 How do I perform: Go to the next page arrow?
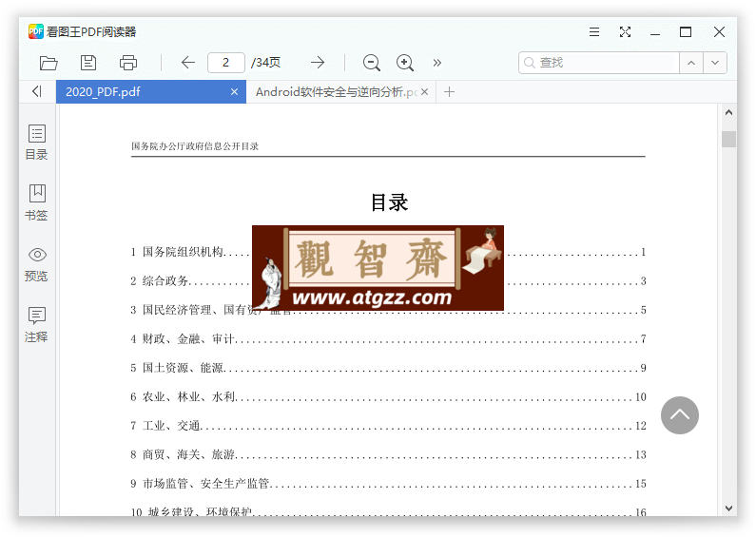click(318, 62)
